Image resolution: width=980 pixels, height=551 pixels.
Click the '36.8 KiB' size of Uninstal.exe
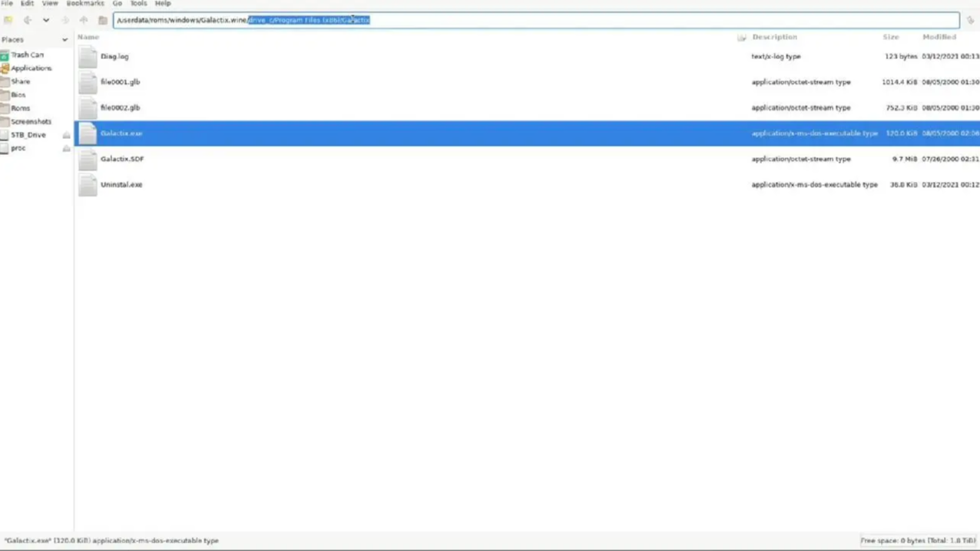[x=903, y=184]
